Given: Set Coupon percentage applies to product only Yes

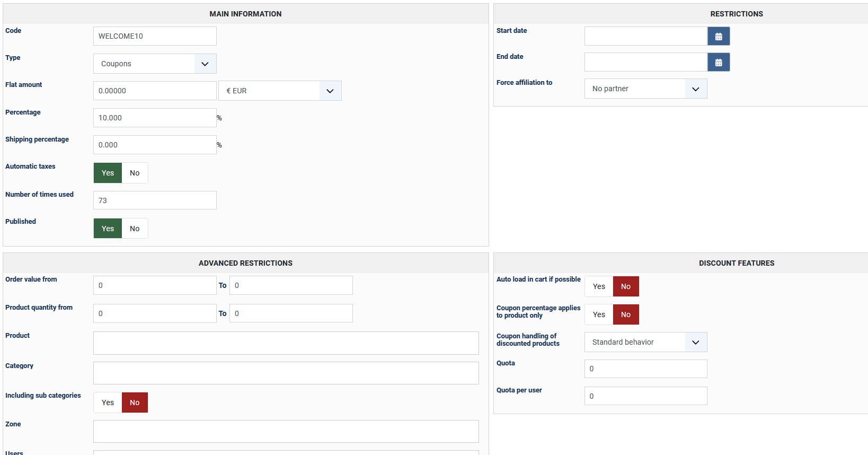Looking at the screenshot, I should coord(599,314).
